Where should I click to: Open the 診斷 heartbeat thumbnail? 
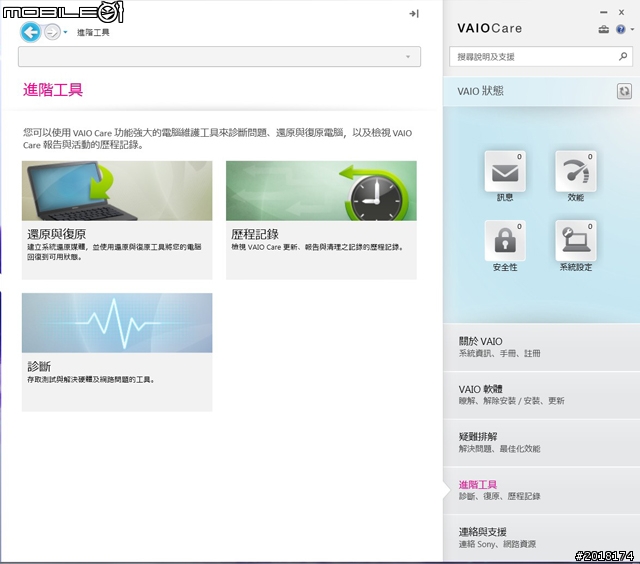[117, 323]
